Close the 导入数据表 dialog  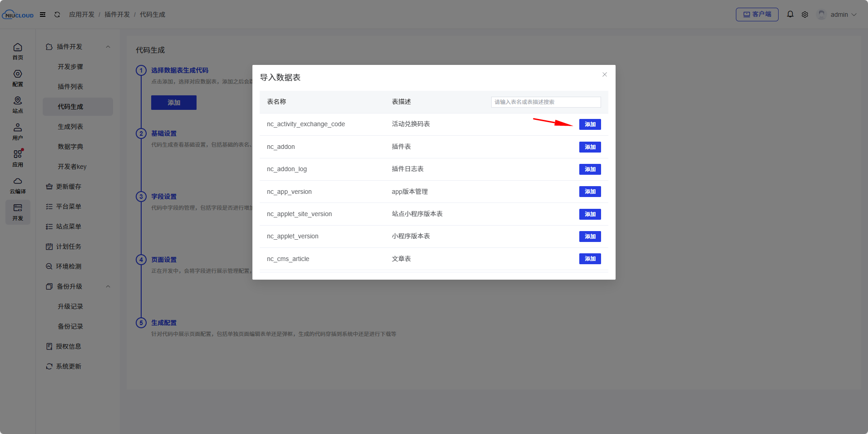click(604, 74)
